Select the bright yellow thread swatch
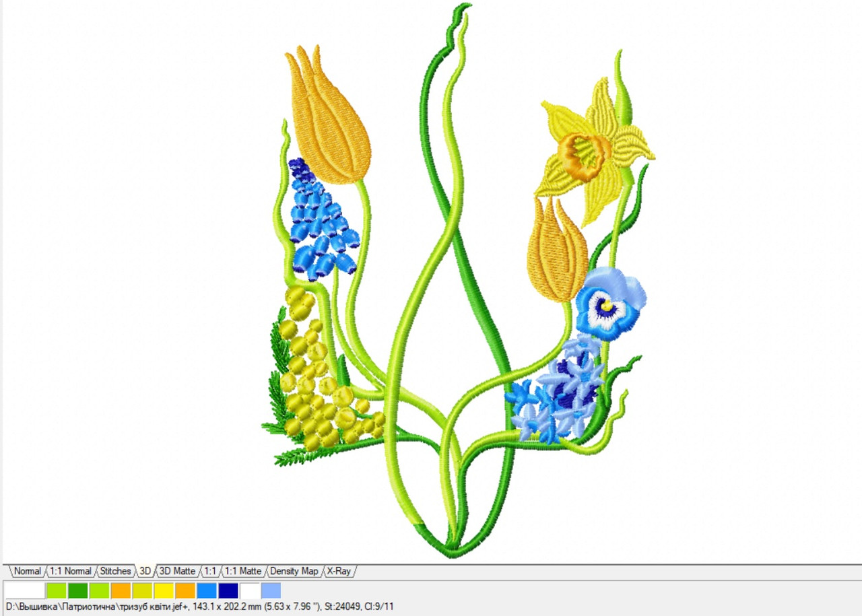This screenshot has height=616, width=862. (164, 590)
